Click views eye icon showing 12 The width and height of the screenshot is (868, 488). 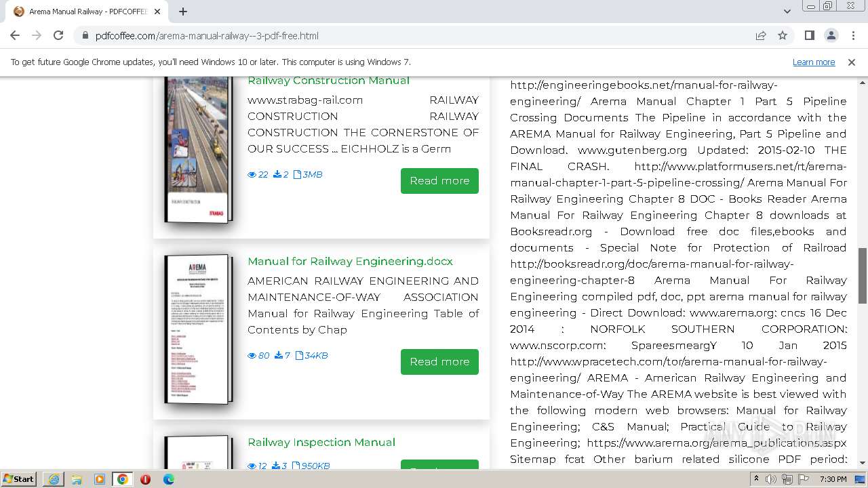252,466
